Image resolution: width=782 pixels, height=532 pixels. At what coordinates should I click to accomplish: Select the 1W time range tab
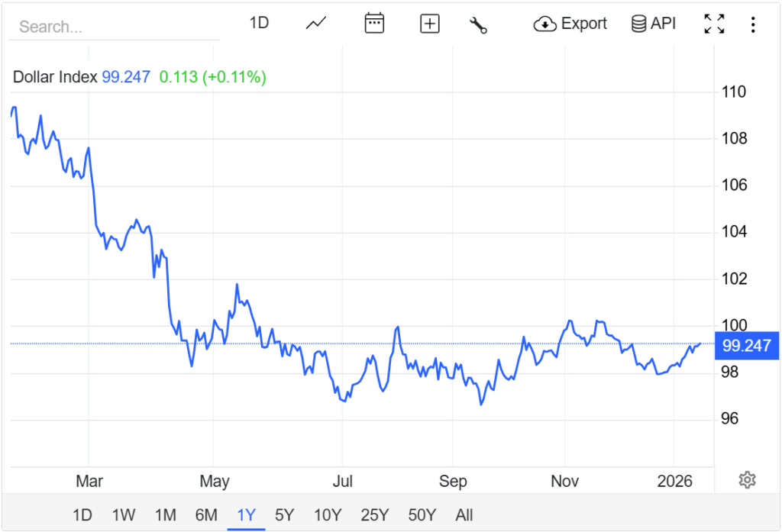tap(124, 514)
